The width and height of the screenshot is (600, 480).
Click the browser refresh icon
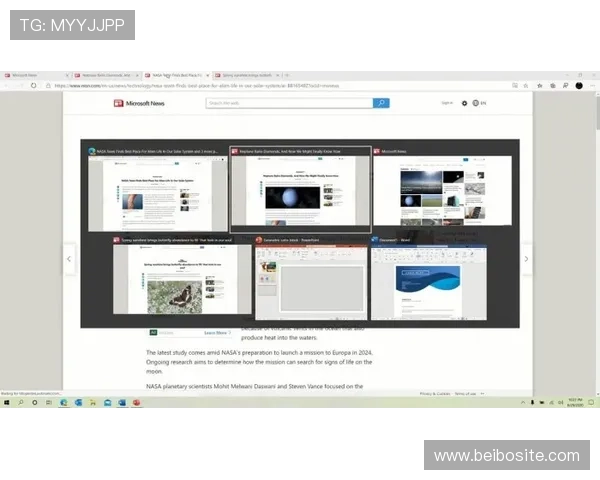[33, 85]
